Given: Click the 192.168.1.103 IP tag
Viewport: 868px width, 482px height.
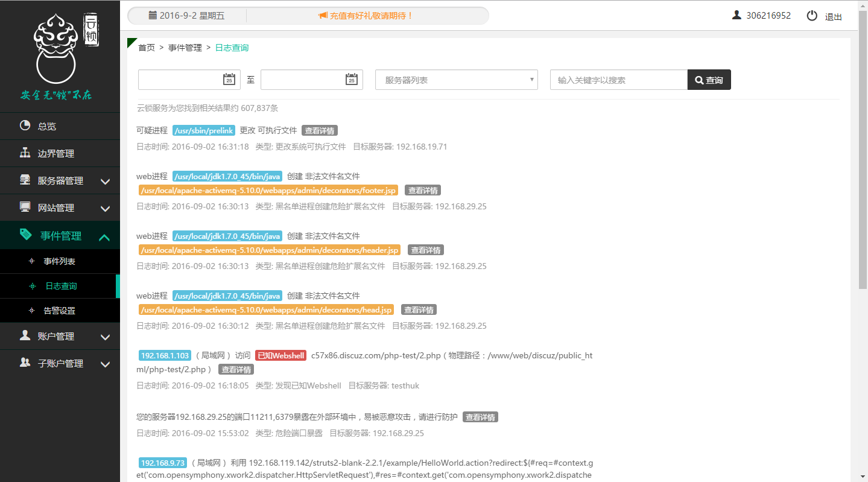Looking at the screenshot, I should click(165, 355).
